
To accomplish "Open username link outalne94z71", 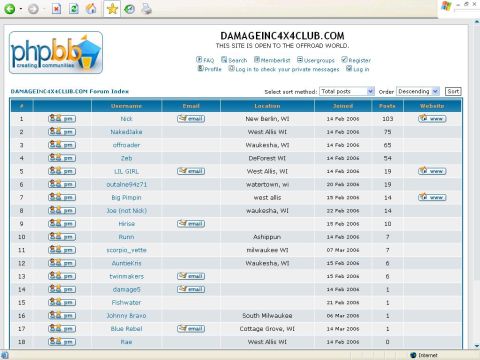I will (x=126, y=184).
